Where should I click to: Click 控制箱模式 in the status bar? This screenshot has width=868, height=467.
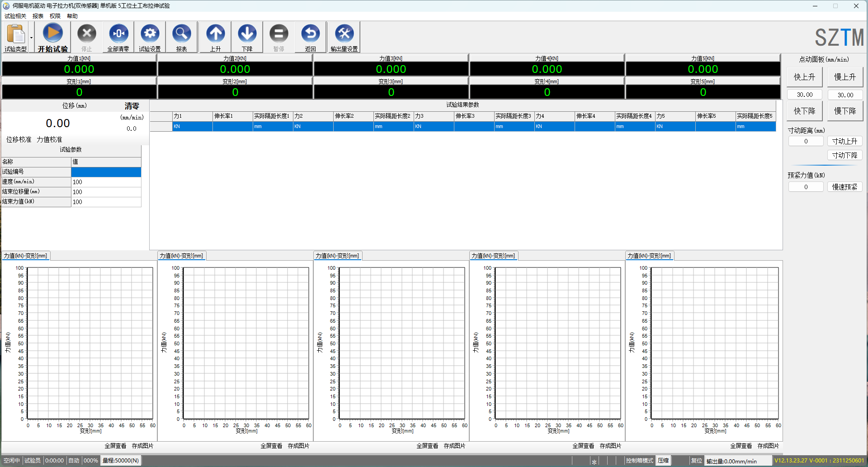tap(639, 461)
